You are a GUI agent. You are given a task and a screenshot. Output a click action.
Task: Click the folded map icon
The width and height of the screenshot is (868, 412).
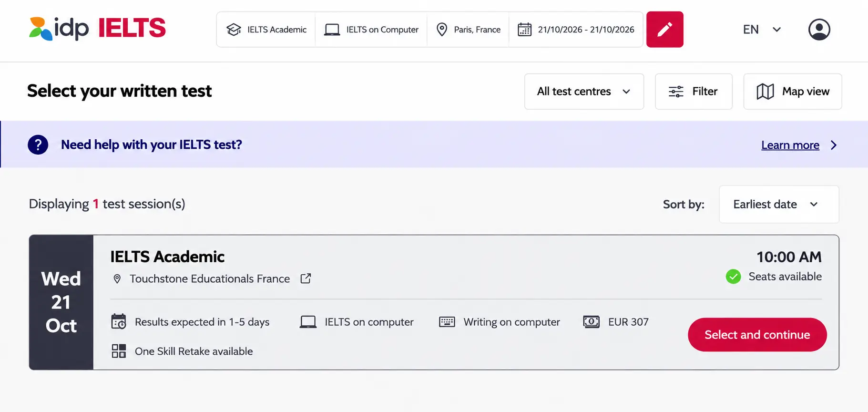[x=765, y=92]
